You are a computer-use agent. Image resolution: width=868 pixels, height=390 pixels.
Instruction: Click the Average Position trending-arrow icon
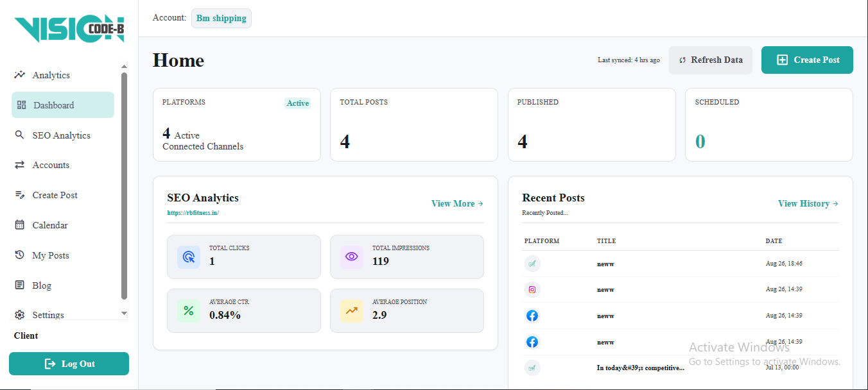[352, 310]
